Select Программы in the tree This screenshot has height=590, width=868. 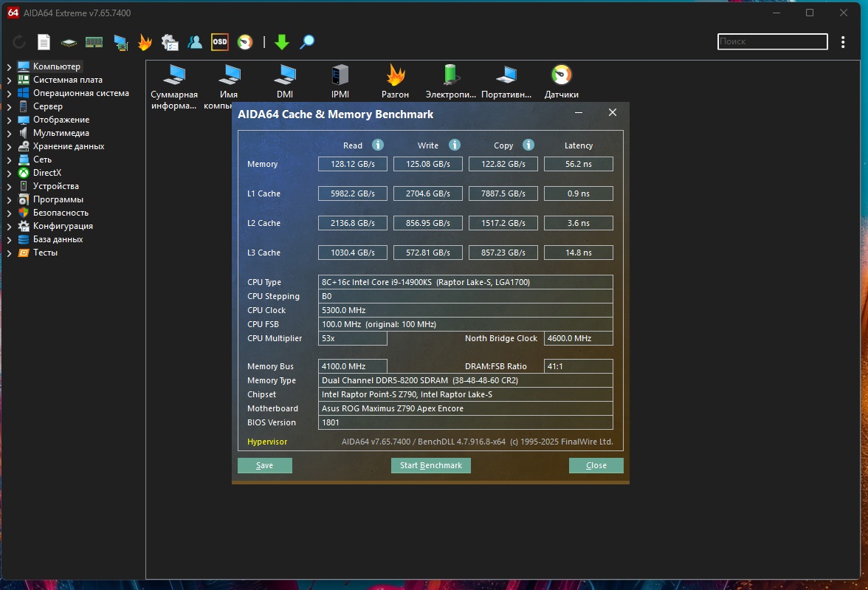(58, 199)
